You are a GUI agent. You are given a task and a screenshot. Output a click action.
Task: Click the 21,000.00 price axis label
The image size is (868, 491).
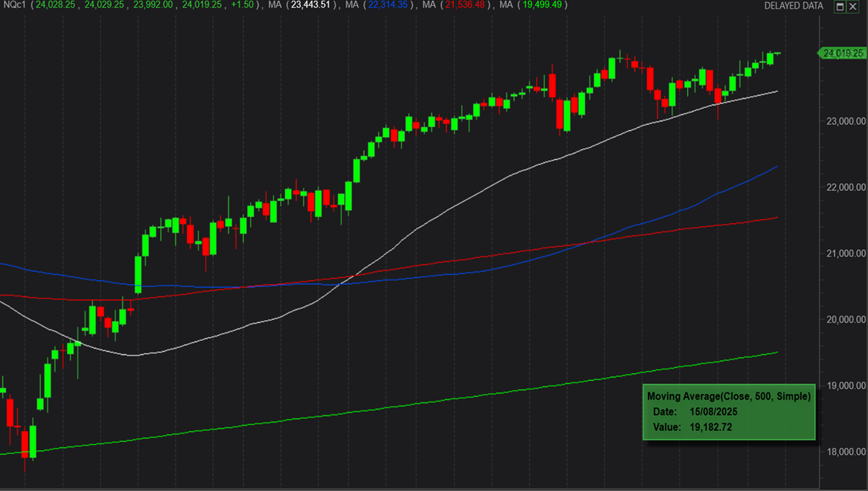(x=844, y=254)
